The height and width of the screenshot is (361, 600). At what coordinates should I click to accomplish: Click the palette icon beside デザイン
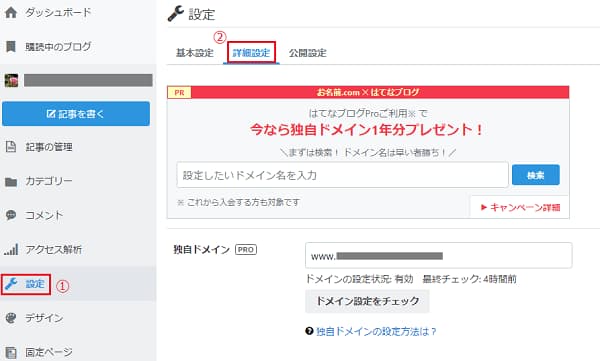click(x=11, y=318)
